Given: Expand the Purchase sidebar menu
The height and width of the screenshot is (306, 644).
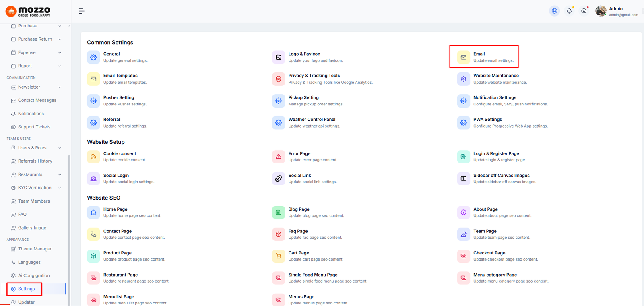Looking at the screenshot, I should click(x=36, y=26).
